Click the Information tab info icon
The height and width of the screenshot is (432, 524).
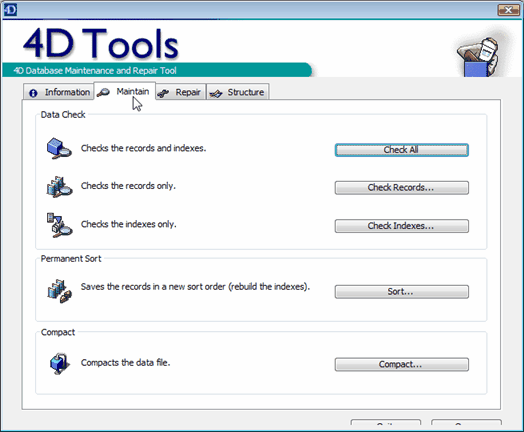(33, 93)
